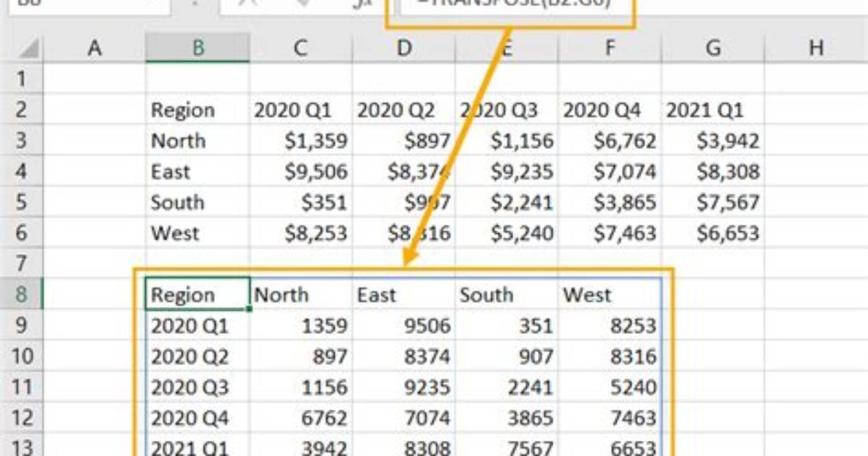This screenshot has height=456, width=868.
Task: Click transposed value 8374 in row 10
Action: 404,356
